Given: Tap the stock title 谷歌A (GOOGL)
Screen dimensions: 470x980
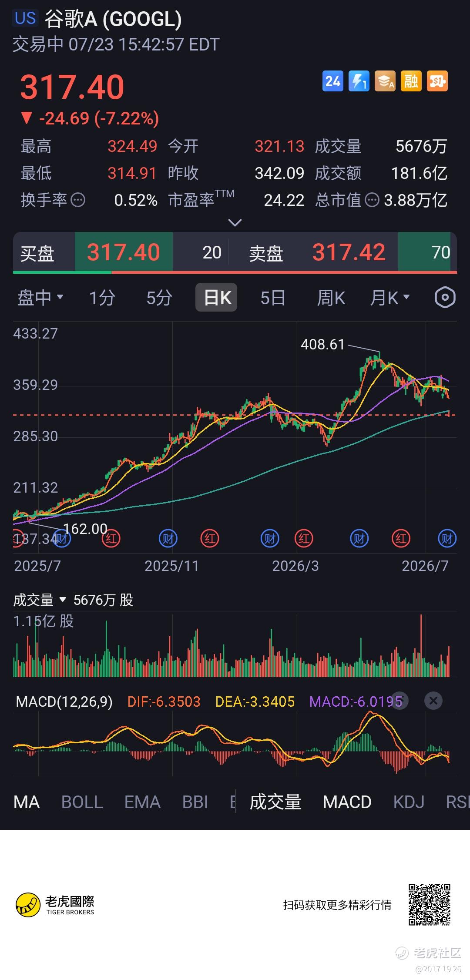Looking at the screenshot, I should [x=113, y=19].
